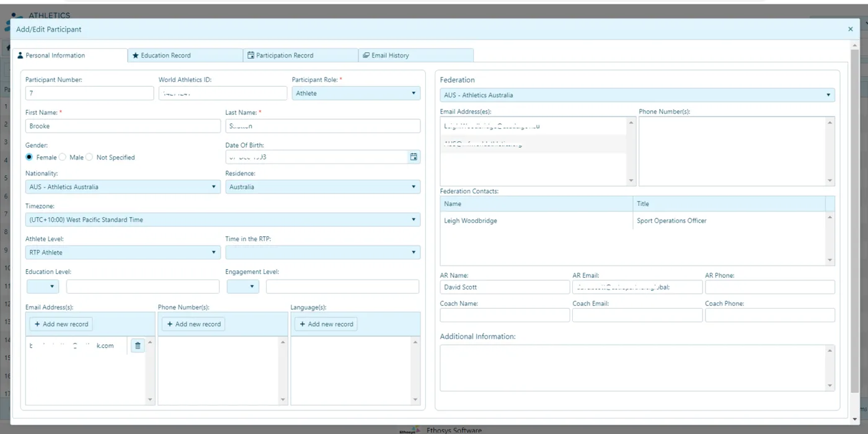Close the Add/Edit Participant dialog
868x434 pixels.
tap(850, 29)
